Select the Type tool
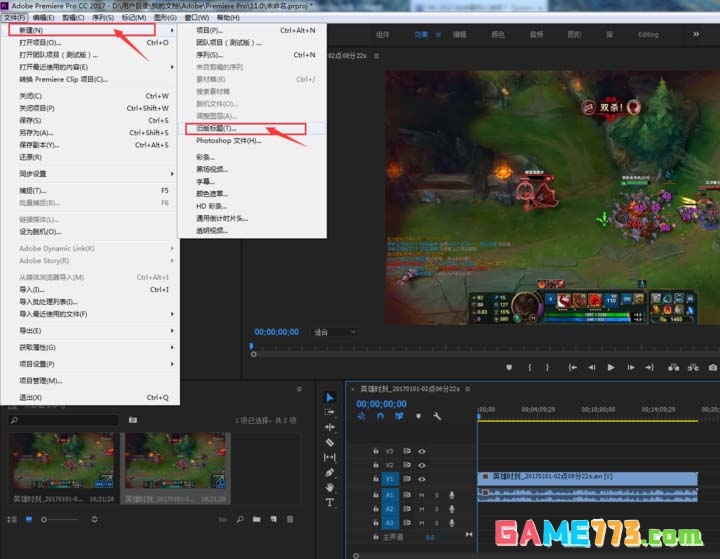The height and width of the screenshot is (559, 720). tap(329, 502)
